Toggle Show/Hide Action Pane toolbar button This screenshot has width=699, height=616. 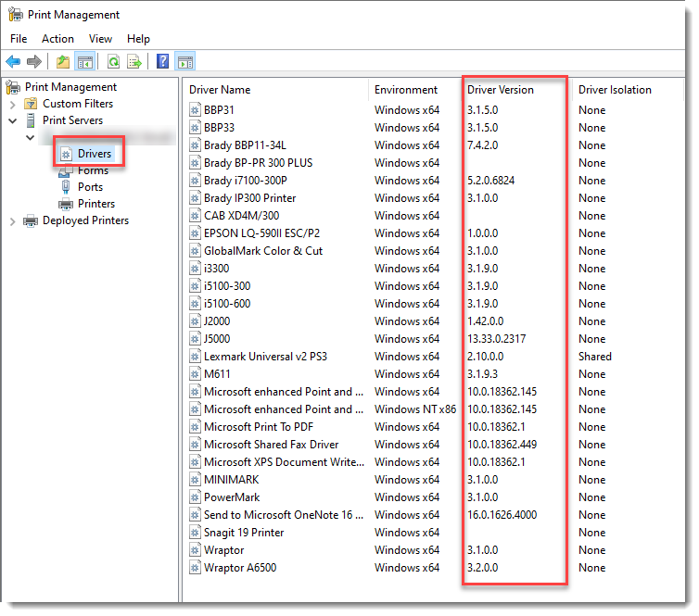tap(184, 62)
